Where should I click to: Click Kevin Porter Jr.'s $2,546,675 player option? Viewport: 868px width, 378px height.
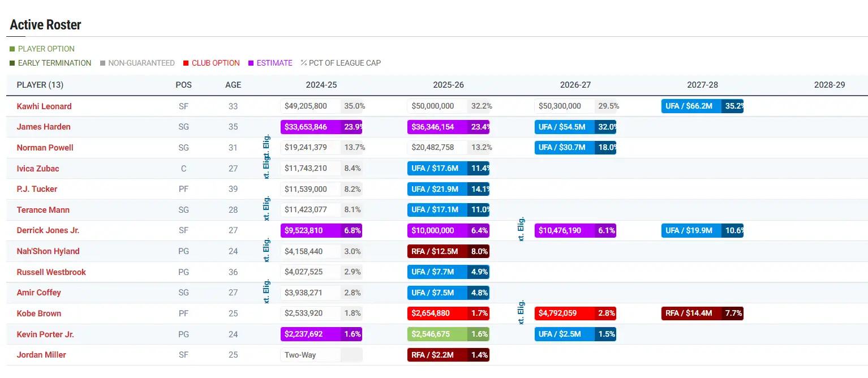click(448, 334)
